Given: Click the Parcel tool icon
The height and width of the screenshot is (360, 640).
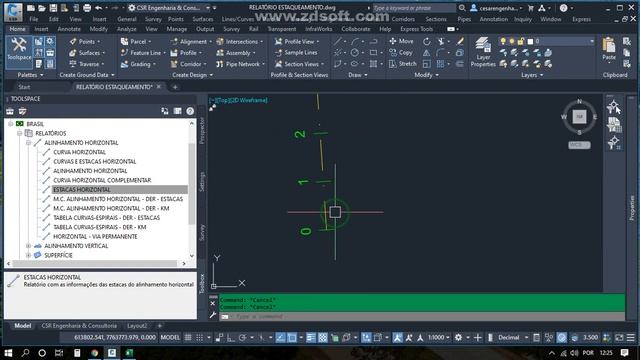Looking at the screenshot, I should click(x=124, y=42).
